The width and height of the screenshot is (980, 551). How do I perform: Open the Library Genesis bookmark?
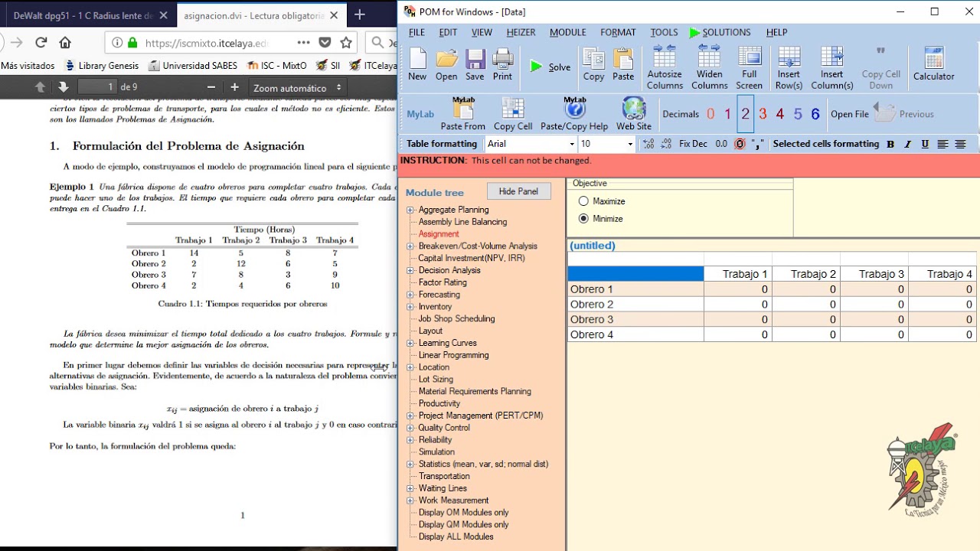102,66
